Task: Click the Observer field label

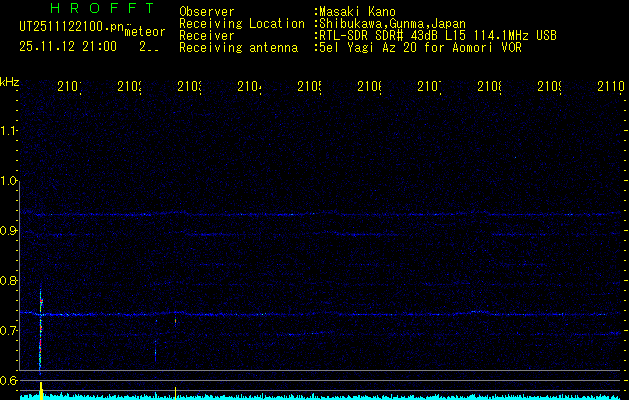Action: pyautogui.click(x=208, y=12)
